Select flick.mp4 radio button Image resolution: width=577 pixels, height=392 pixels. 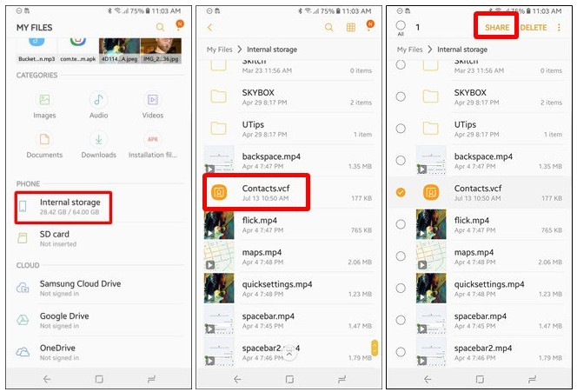[x=401, y=224]
